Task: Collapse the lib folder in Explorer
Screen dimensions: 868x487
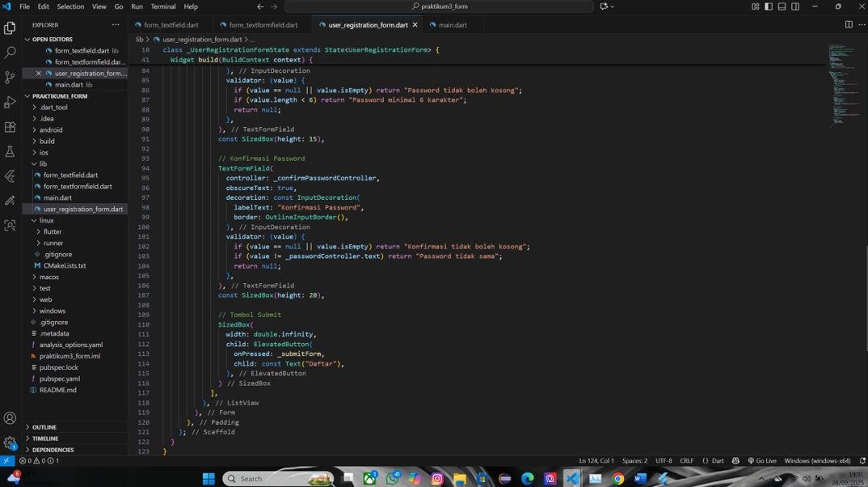Action: coord(43,163)
